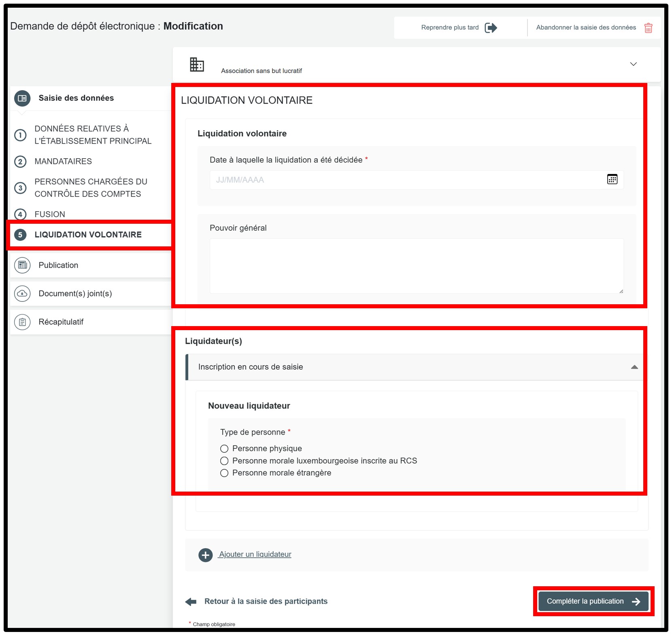The width and height of the screenshot is (672, 634).
Task: Click the Récapitulatif clipboard icon
Action: pos(22,322)
